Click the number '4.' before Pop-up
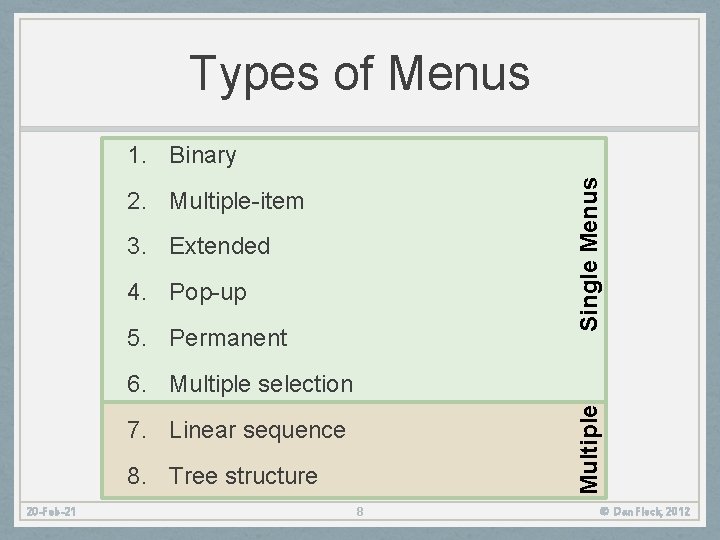Screen dimensions: 720x540 139,293
